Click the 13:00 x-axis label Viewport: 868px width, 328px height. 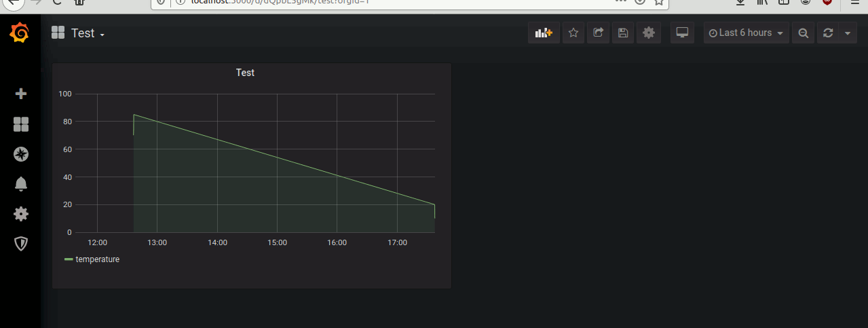(157, 242)
